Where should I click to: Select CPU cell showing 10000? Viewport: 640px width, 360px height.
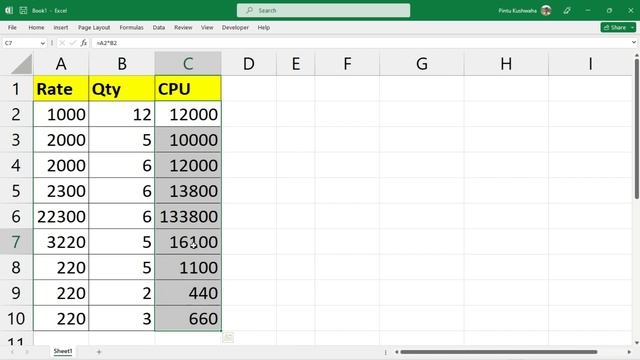(x=188, y=140)
